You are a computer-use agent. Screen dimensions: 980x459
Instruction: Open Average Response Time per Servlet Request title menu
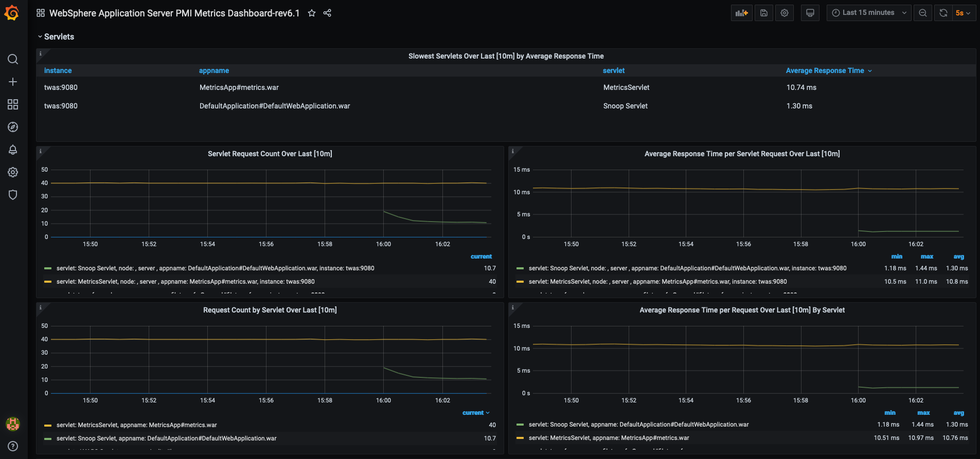742,154
